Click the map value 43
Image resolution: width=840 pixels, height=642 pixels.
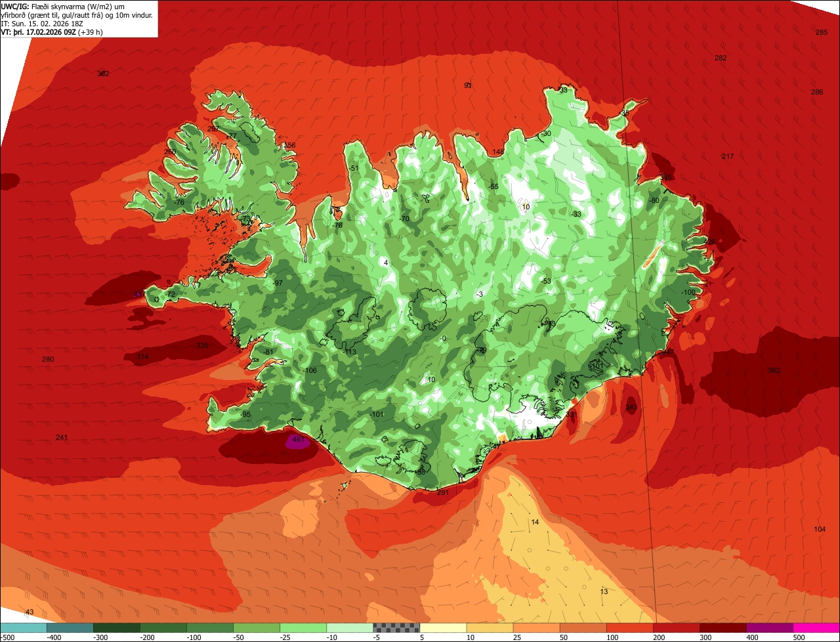tap(30, 612)
